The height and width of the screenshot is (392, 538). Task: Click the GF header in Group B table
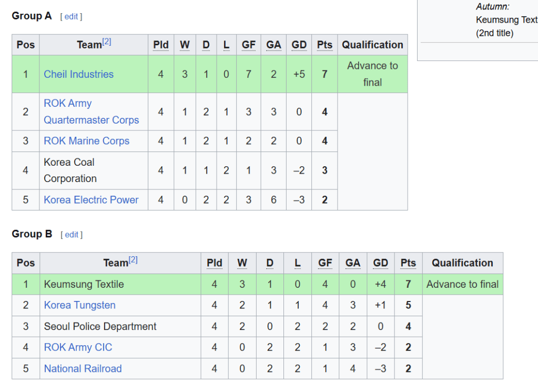[x=325, y=263]
